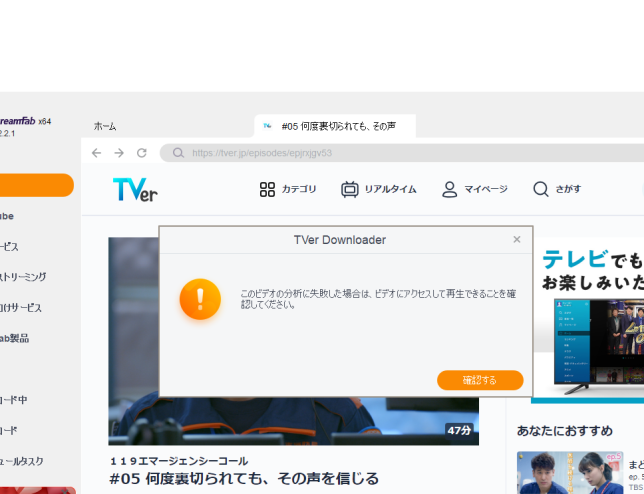This screenshot has width=644, height=494.
Task: Switch to the ホーム tab
Action: (x=105, y=127)
